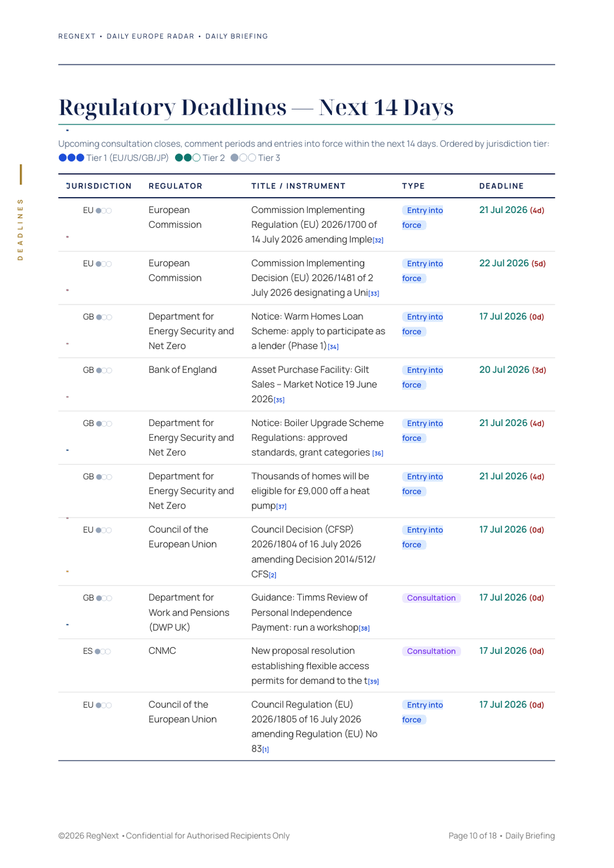Click tier dots in the ES CNMC row

[103, 652]
